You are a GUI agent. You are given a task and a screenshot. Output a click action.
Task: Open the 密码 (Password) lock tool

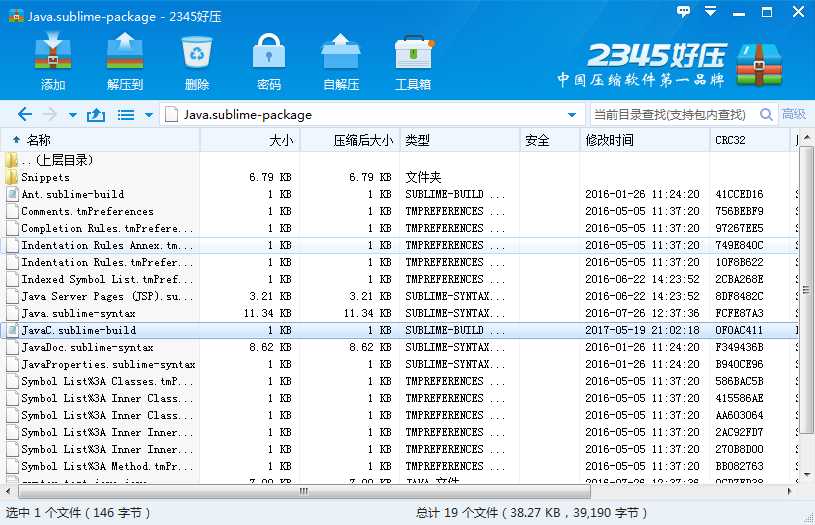269,51
